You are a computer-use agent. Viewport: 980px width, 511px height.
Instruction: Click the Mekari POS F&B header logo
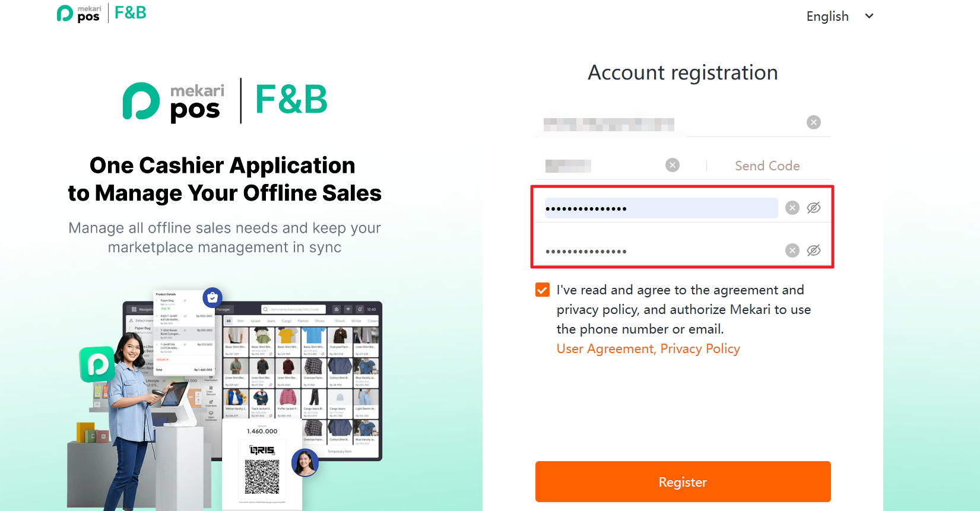click(102, 14)
